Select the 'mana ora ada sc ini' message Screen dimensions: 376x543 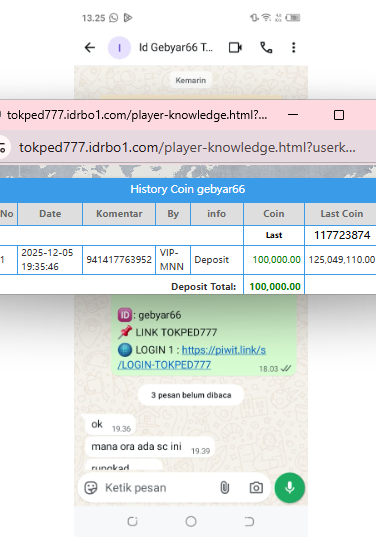pos(150,447)
